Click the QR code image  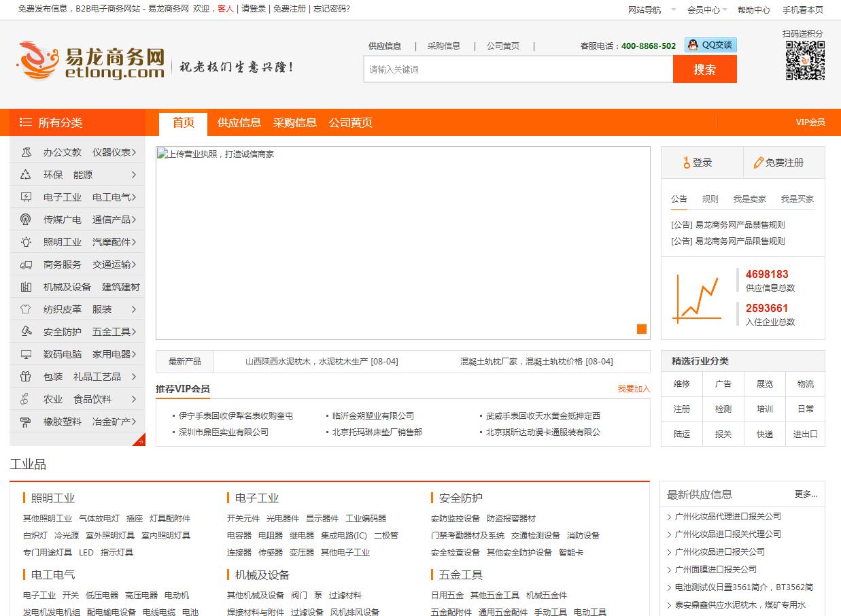point(805,61)
